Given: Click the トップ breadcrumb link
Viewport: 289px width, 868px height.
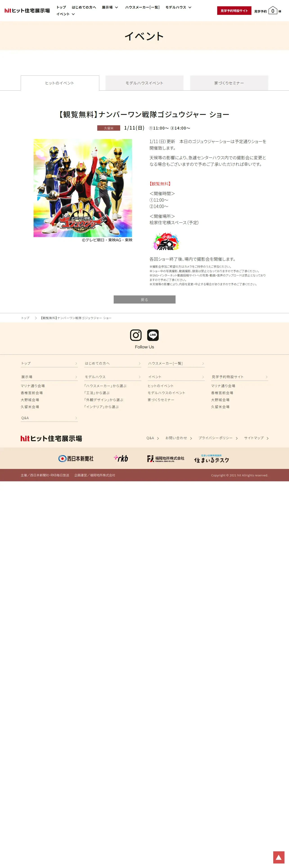Looking at the screenshot, I should coord(25,318).
